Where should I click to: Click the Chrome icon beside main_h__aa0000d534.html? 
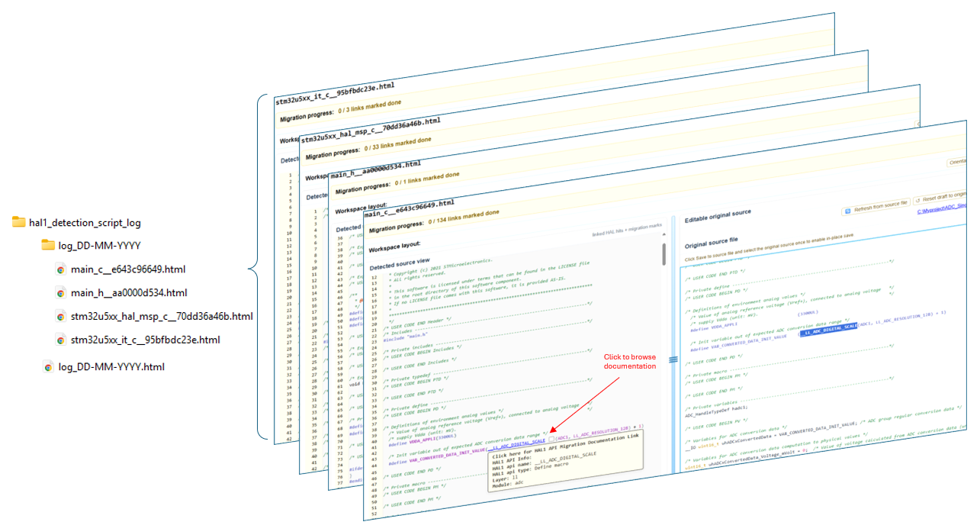(61, 293)
